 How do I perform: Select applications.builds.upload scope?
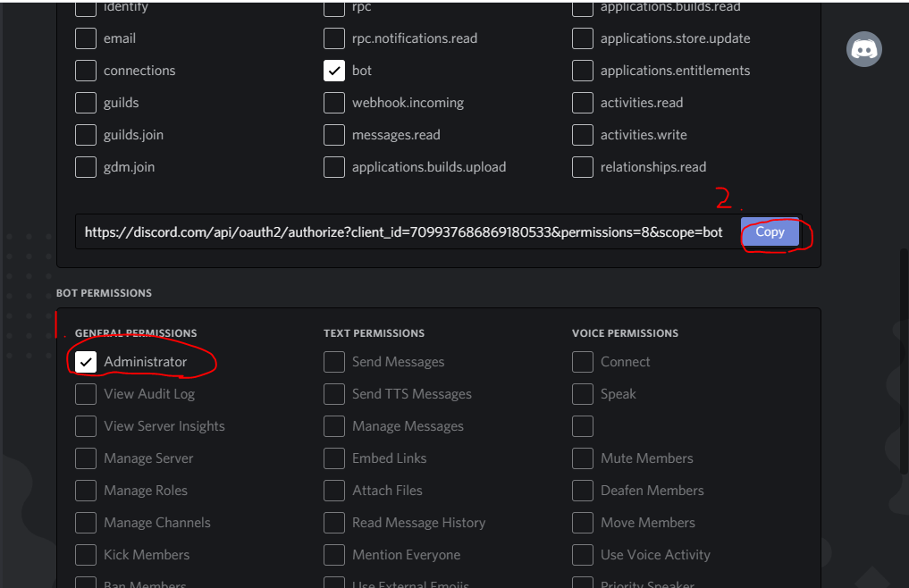(334, 167)
